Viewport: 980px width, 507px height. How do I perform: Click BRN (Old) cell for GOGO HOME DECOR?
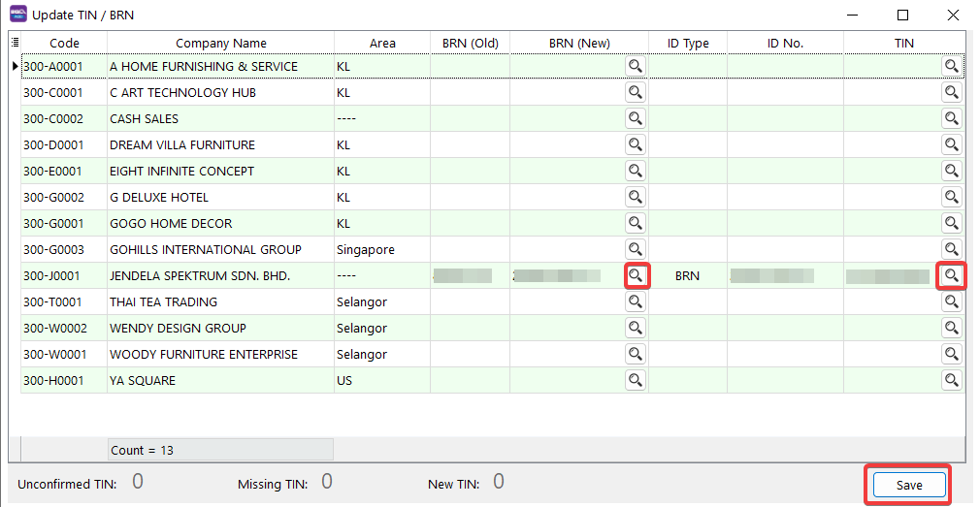click(x=470, y=223)
